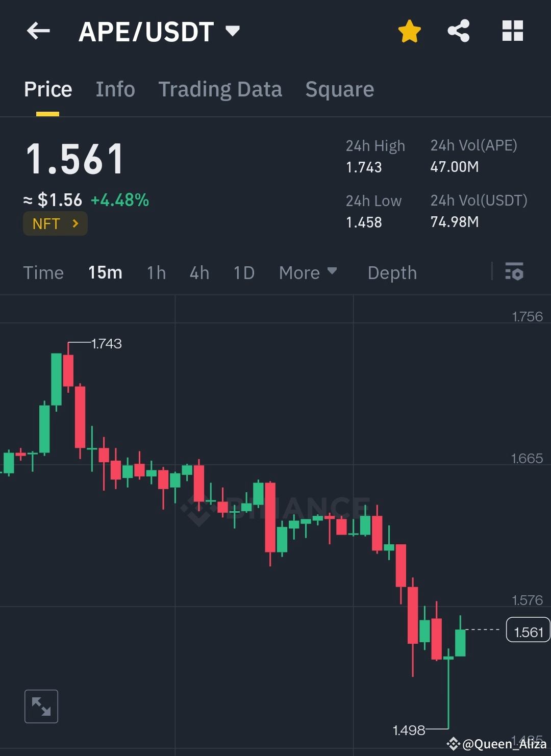
Task: Expand the More intervals dropdown
Action: (x=307, y=273)
